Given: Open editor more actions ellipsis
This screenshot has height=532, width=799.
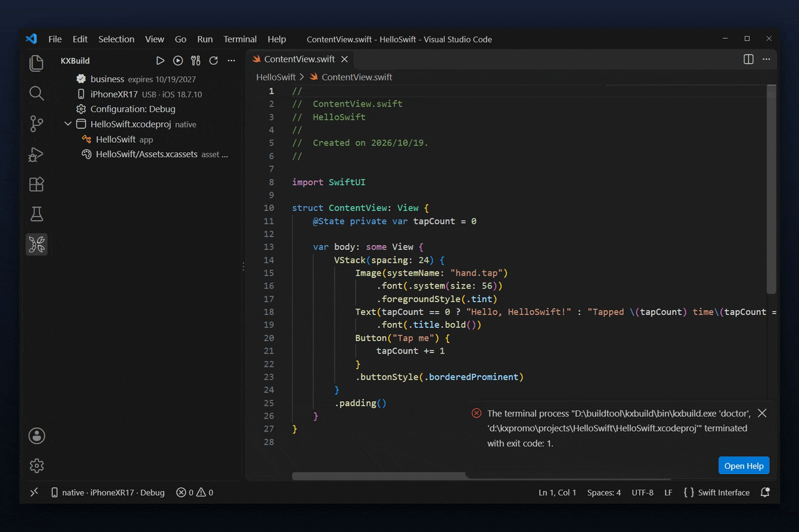Looking at the screenshot, I should pyautogui.click(x=767, y=59).
